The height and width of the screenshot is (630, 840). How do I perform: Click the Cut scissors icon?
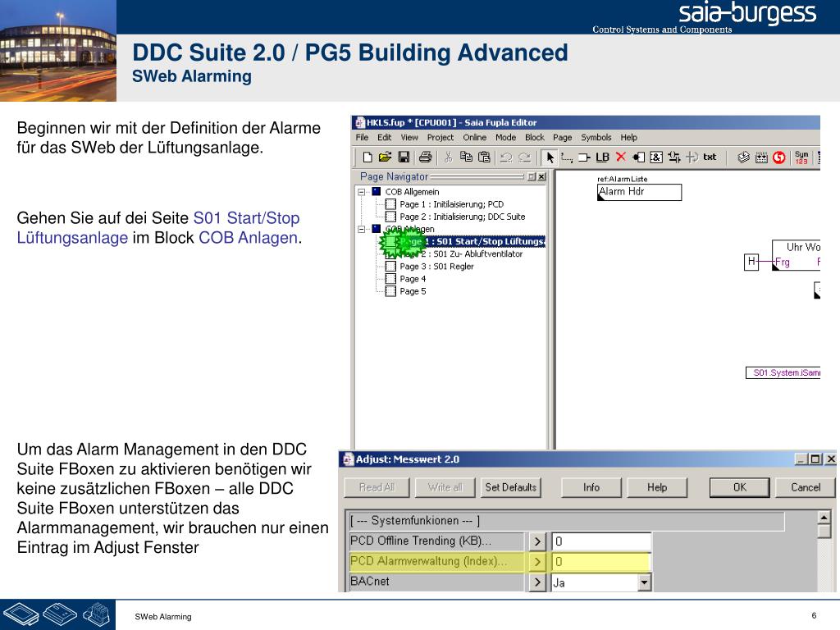(x=449, y=157)
